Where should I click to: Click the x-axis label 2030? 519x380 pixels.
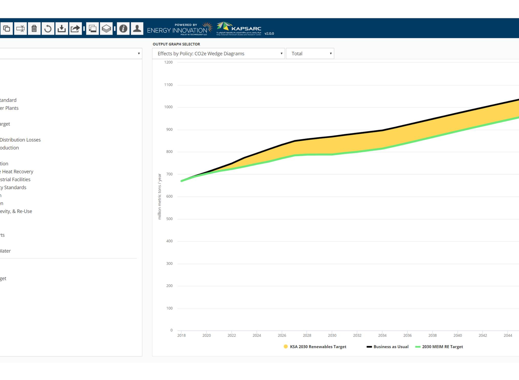tap(332, 336)
